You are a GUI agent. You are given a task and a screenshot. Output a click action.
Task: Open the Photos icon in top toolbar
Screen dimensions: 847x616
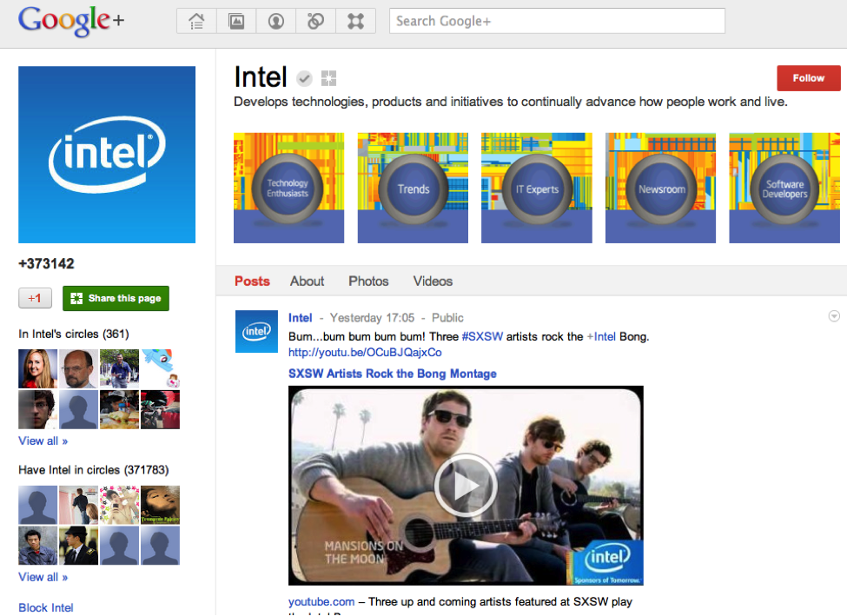click(236, 22)
